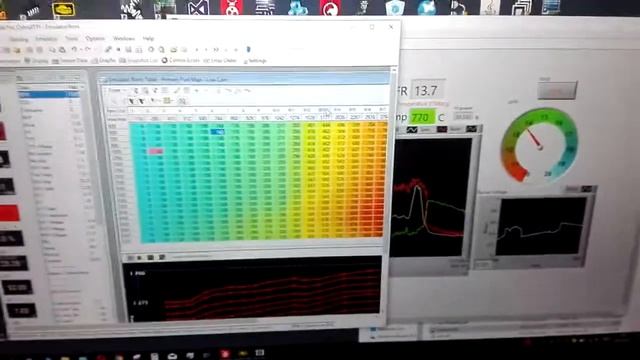Image resolution: width=640 pixels, height=360 pixels.
Task: Open Settings in the secondary toolbar
Action: [x=255, y=61]
